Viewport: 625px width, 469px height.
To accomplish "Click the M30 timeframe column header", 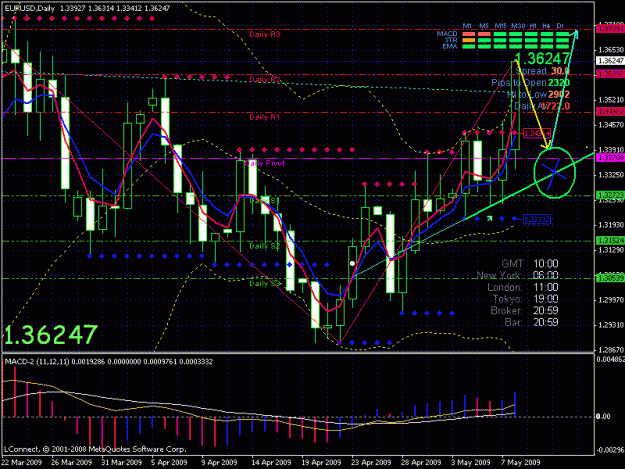I will (518, 26).
